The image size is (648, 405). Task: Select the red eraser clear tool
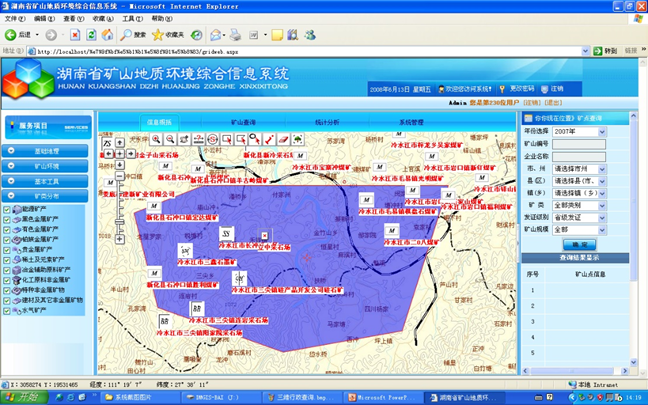click(x=283, y=138)
